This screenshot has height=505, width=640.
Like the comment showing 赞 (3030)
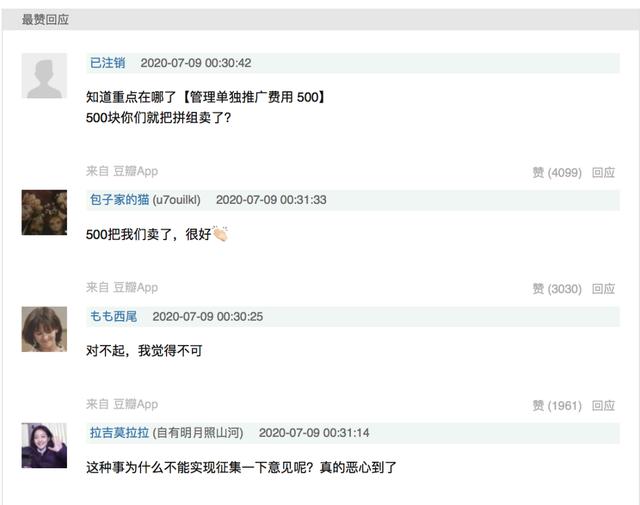pos(557,289)
